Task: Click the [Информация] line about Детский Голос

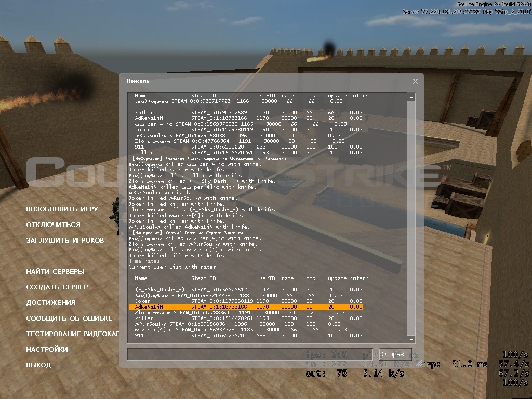Action: 188,233
